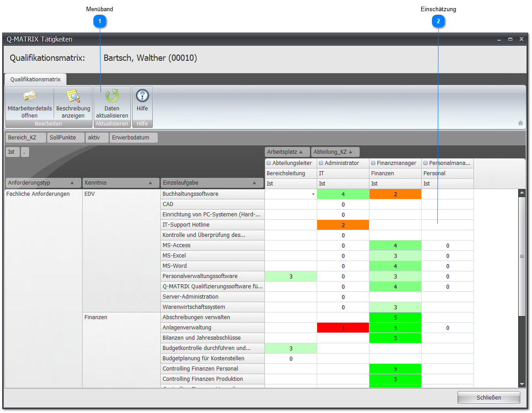This screenshot has height=413, width=532.
Task: Sort by Arbeitsplatz field header
Action: click(287, 152)
